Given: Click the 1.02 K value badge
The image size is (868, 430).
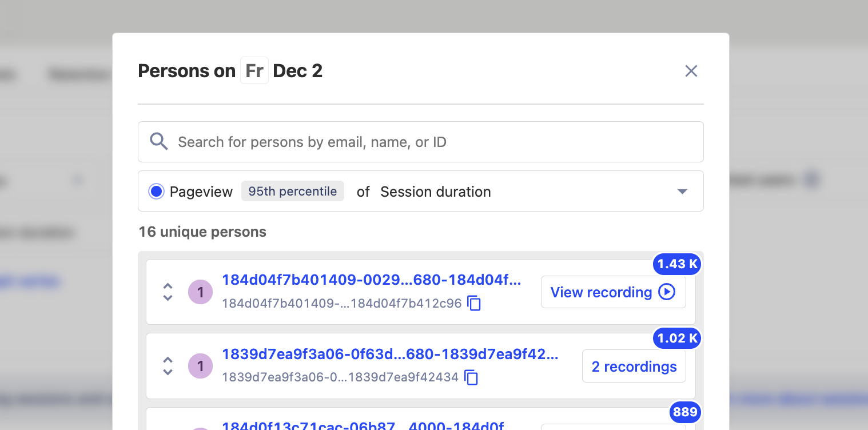Looking at the screenshot, I should click(x=678, y=339).
